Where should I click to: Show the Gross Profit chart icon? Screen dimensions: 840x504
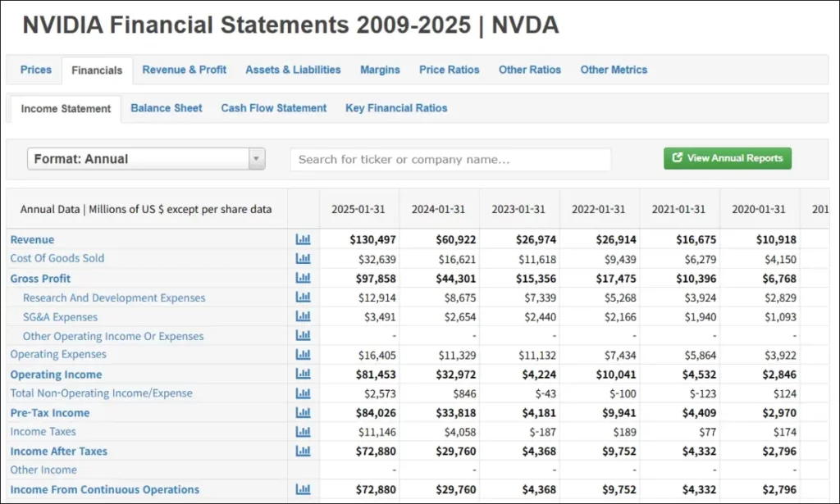click(303, 278)
